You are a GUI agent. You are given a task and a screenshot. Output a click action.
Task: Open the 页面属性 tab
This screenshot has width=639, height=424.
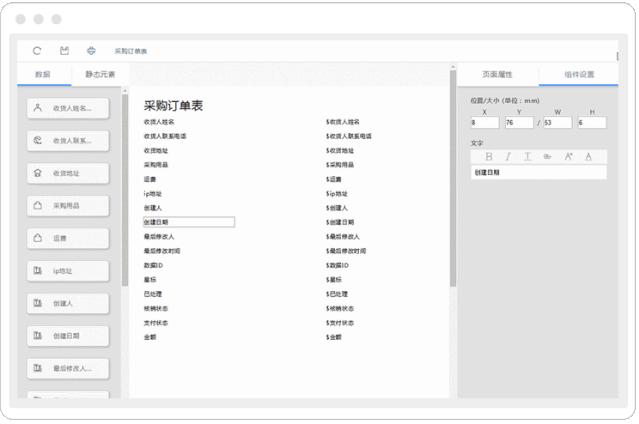click(x=497, y=74)
